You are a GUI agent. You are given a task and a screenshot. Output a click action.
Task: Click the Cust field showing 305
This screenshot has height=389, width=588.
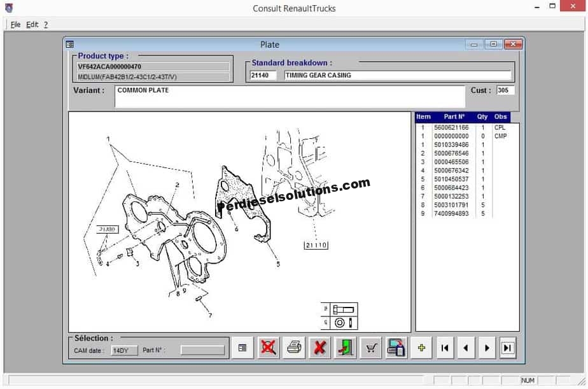(505, 90)
